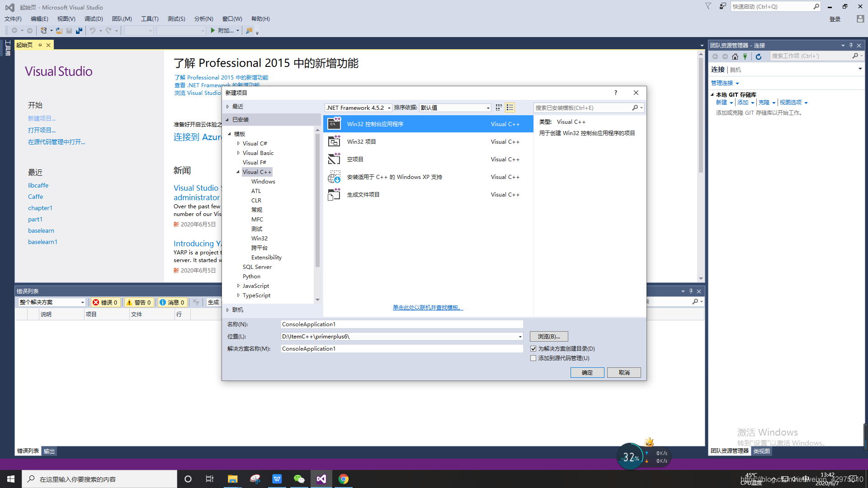Select the 空项目 template

(428, 159)
